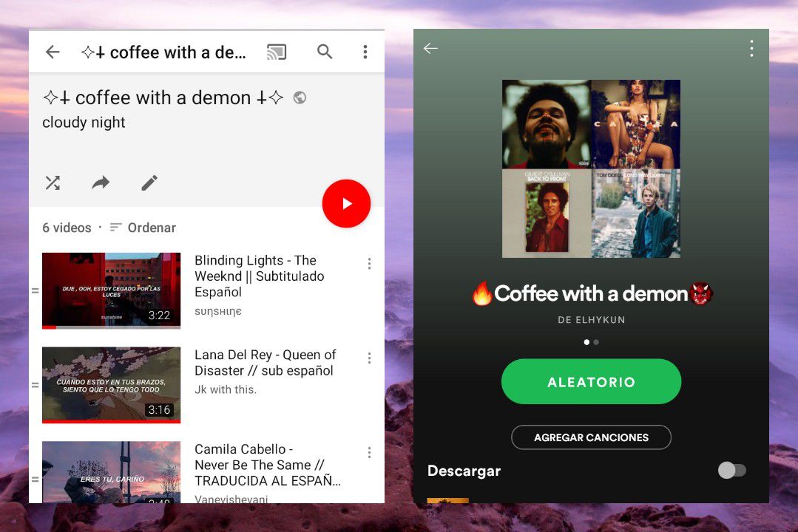Image resolution: width=798 pixels, height=532 pixels.
Task: Click the 'Descargar' label
Action: [464, 471]
